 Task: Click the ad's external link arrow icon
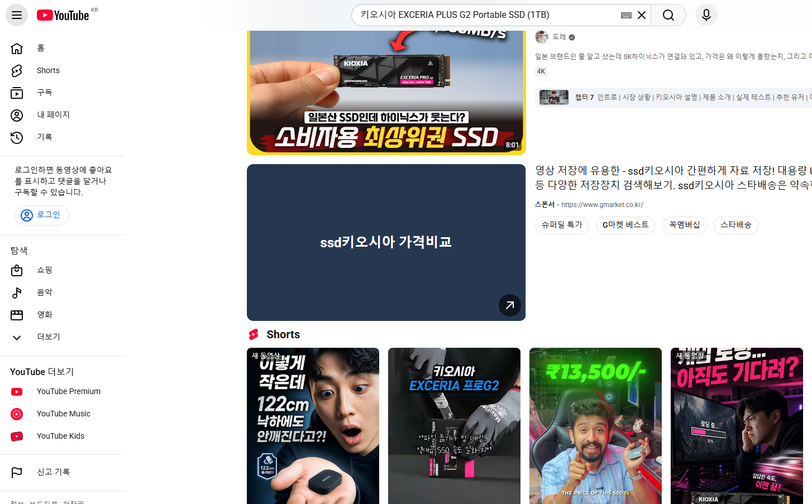[x=509, y=305]
